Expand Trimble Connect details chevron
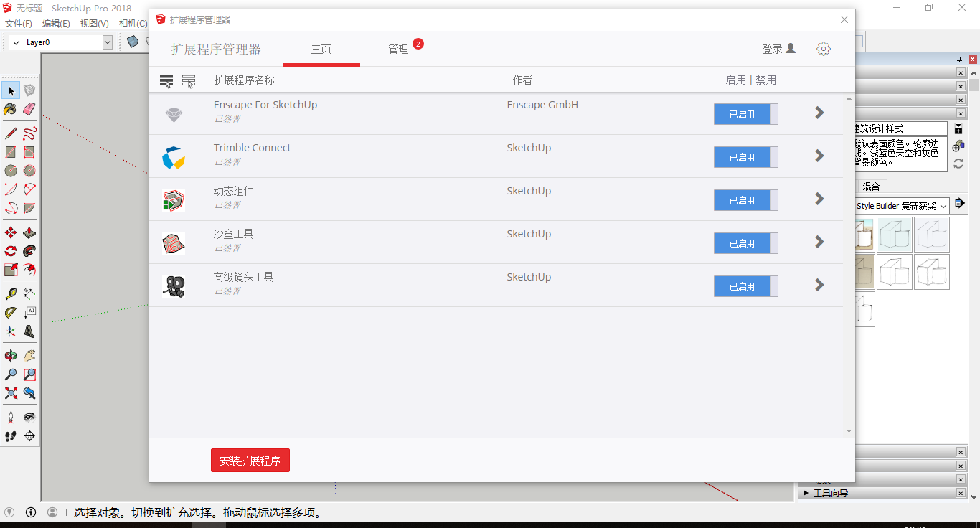This screenshot has height=528, width=980. [819, 156]
